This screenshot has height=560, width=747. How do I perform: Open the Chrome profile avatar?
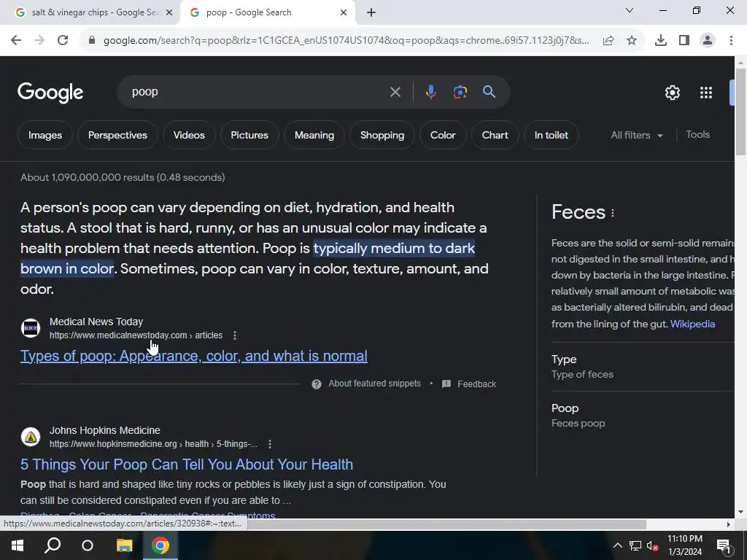[708, 41]
